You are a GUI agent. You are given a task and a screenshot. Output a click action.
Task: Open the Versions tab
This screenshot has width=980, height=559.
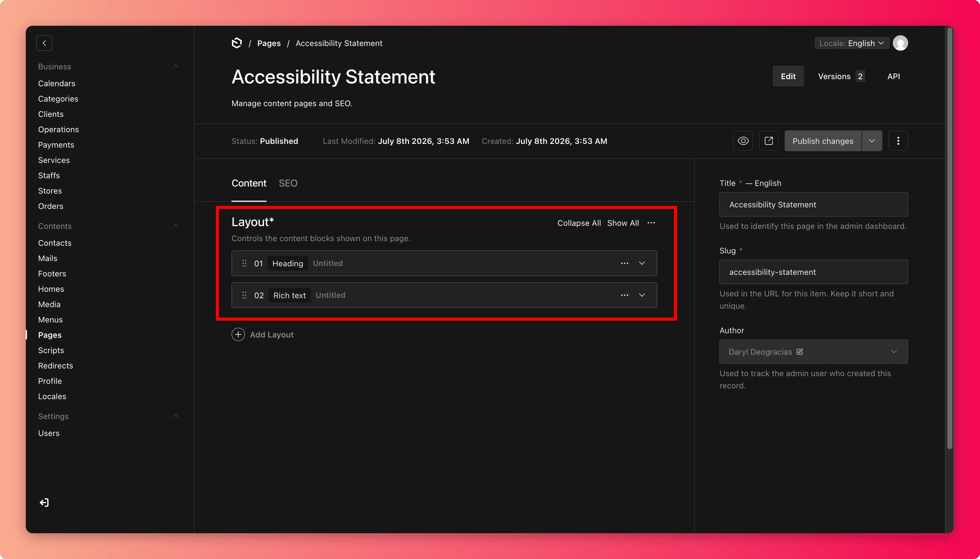coord(841,76)
